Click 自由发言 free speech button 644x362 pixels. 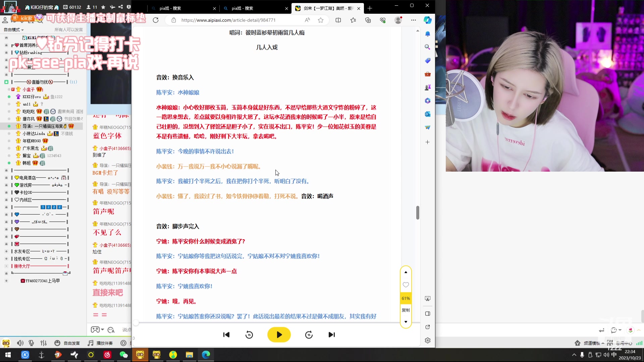(67, 343)
